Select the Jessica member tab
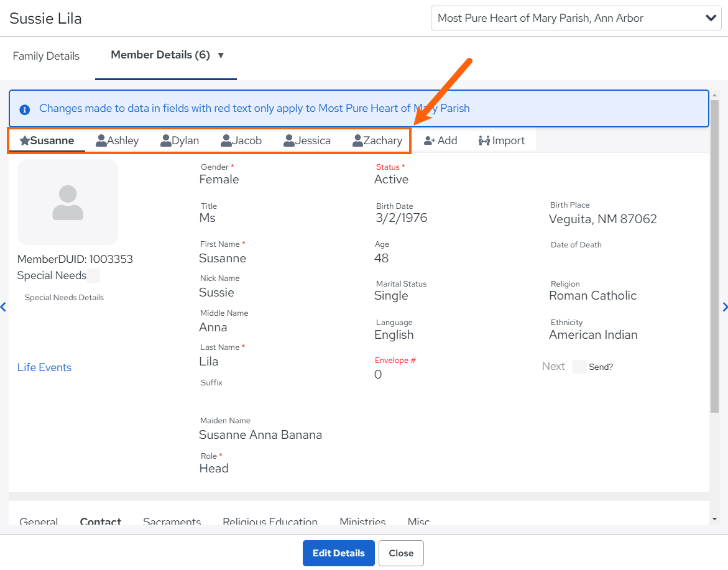Screen dimensions: 728x570 point(307,140)
